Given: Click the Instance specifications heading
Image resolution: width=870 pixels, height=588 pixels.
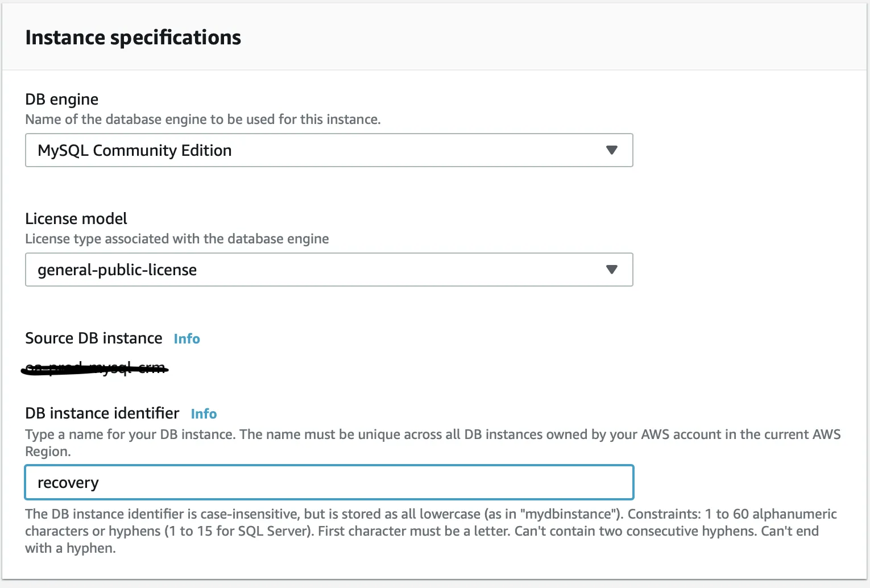Looking at the screenshot, I should [x=133, y=38].
